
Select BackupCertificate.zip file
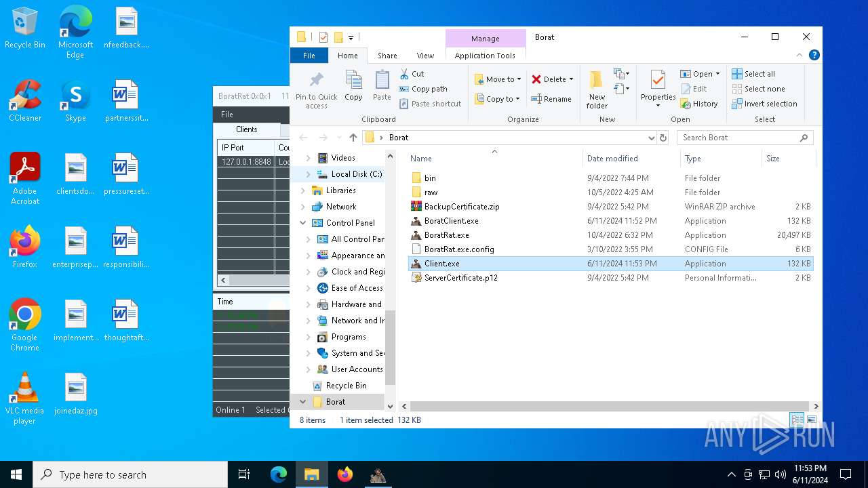(x=462, y=207)
